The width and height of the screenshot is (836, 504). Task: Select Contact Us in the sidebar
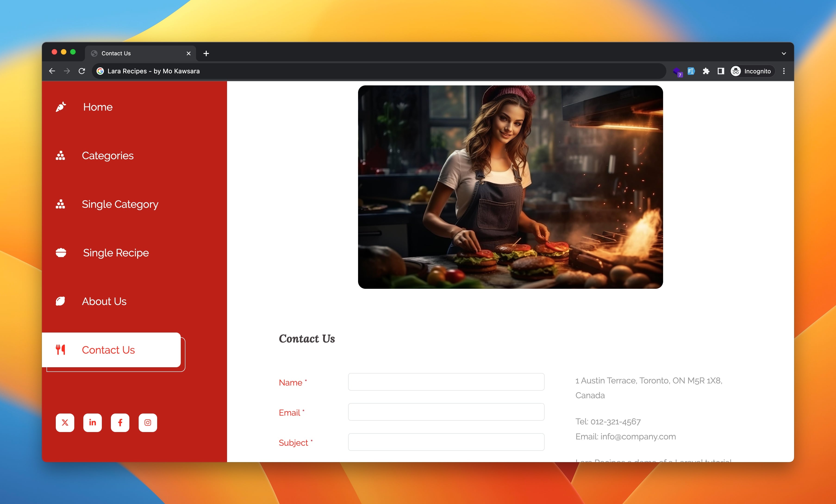[108, 350]
